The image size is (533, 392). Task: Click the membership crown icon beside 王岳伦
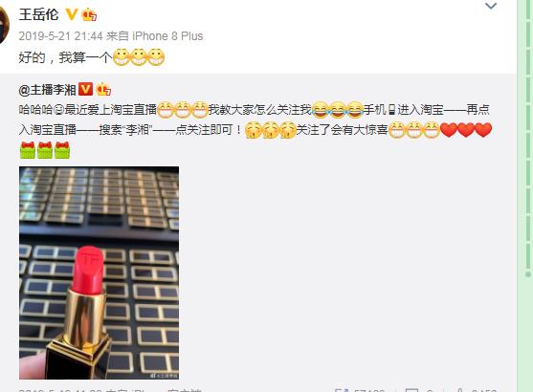click(x=89, y=14)
